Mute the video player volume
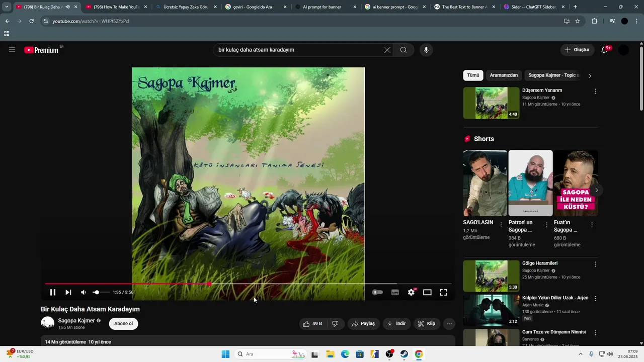The width and height of the screenshot is (644, 362). coord(84,292)
